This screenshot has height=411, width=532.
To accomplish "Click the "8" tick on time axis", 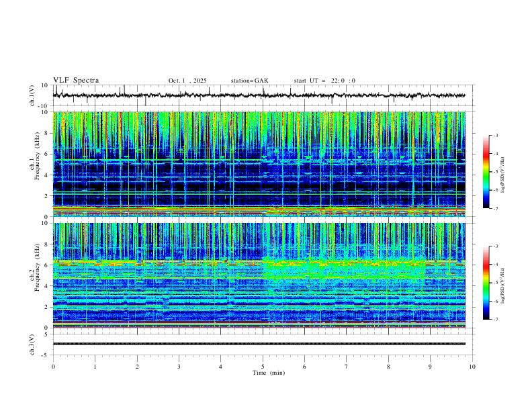I will click(388, 367).
